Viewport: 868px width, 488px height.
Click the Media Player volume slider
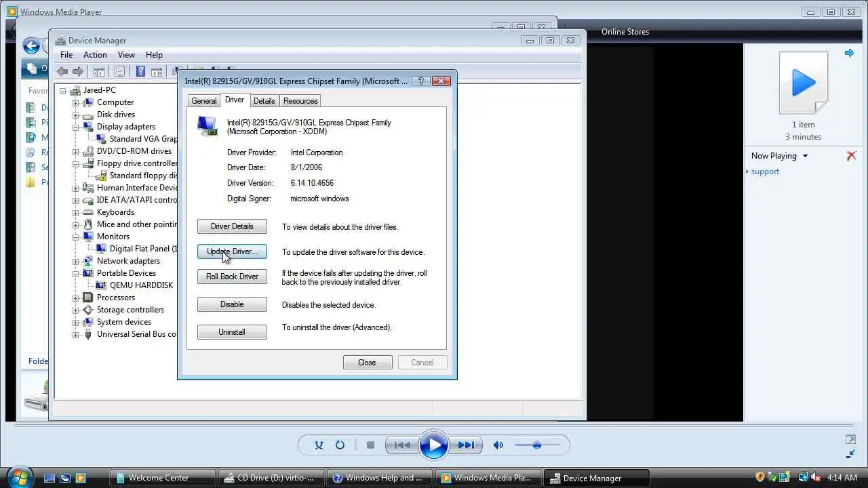pyautogui.click(x=537, y=445)
